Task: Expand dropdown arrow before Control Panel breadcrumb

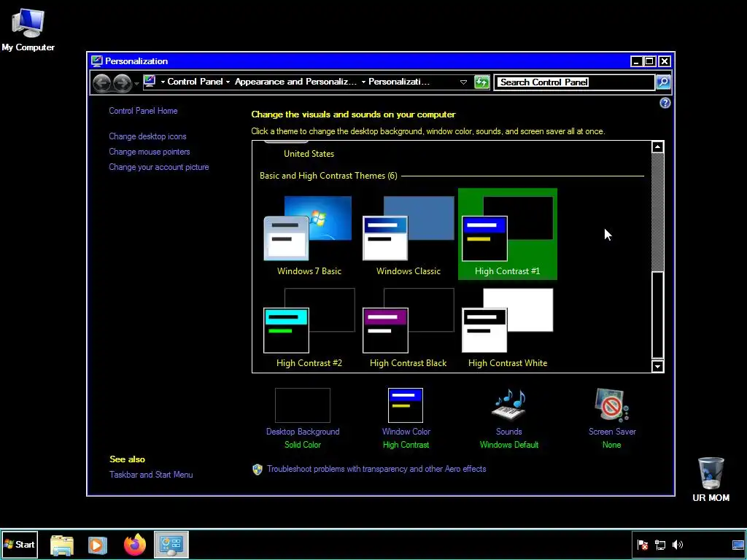Action: click(x=163, y=82)
